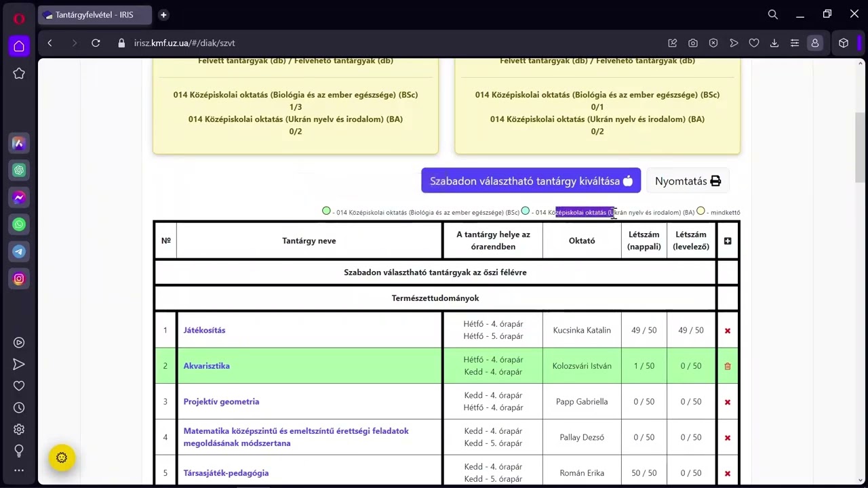Open Telegram in the sidebar
The width and height of the screenshot is (868, 488).
19,251
